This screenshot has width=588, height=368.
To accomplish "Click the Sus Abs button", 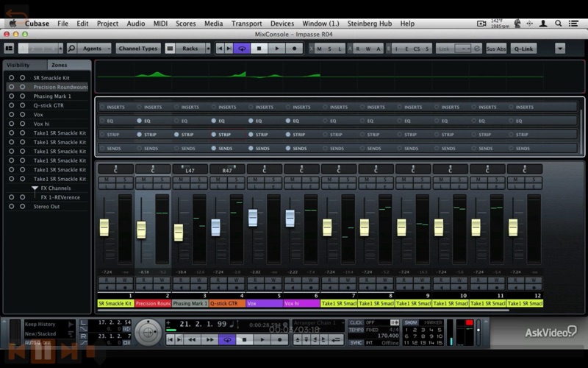I will (496, 49).
